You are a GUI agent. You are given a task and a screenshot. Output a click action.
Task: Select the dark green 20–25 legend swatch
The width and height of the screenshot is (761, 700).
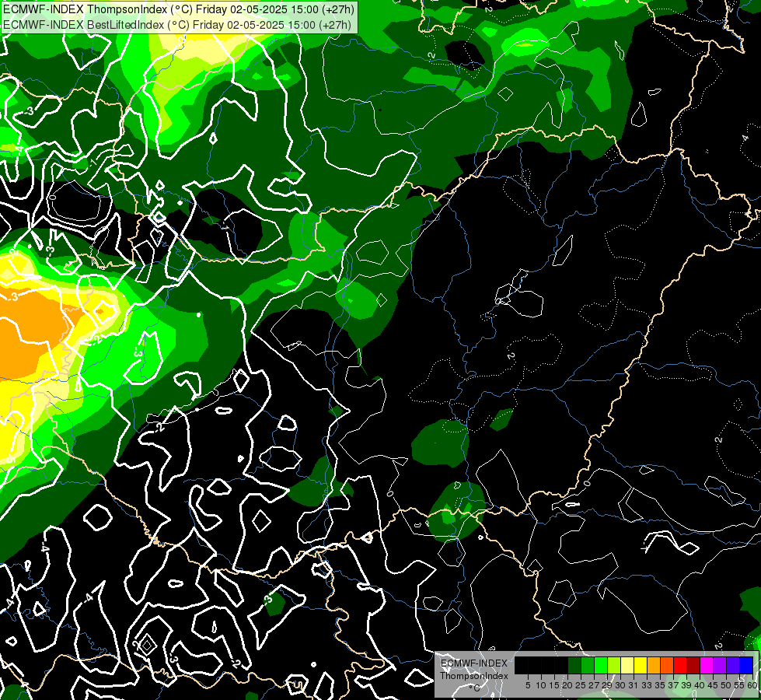574,665
